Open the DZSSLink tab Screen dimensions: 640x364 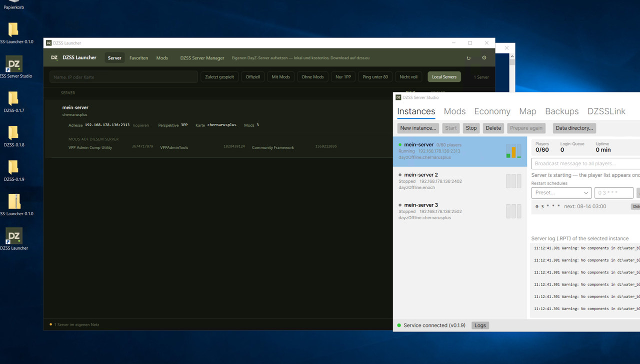606,111
